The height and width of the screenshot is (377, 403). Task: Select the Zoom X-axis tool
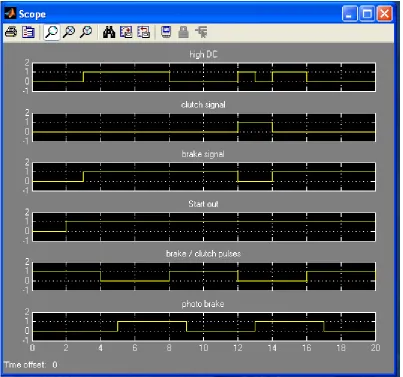69,32
